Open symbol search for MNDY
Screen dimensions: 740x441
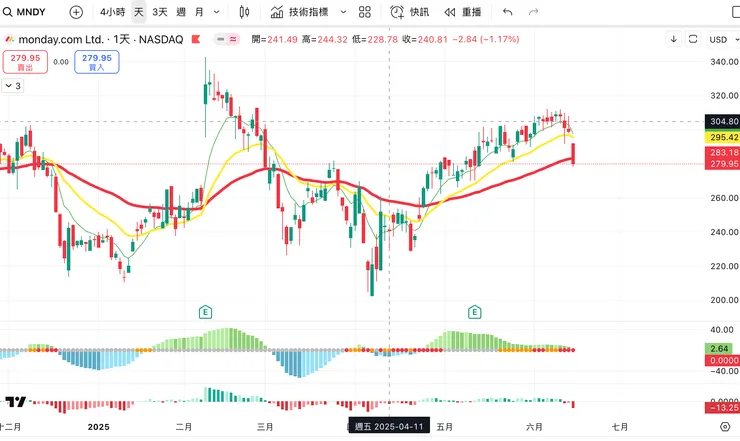pyautogui.click(x=25, y=12)
